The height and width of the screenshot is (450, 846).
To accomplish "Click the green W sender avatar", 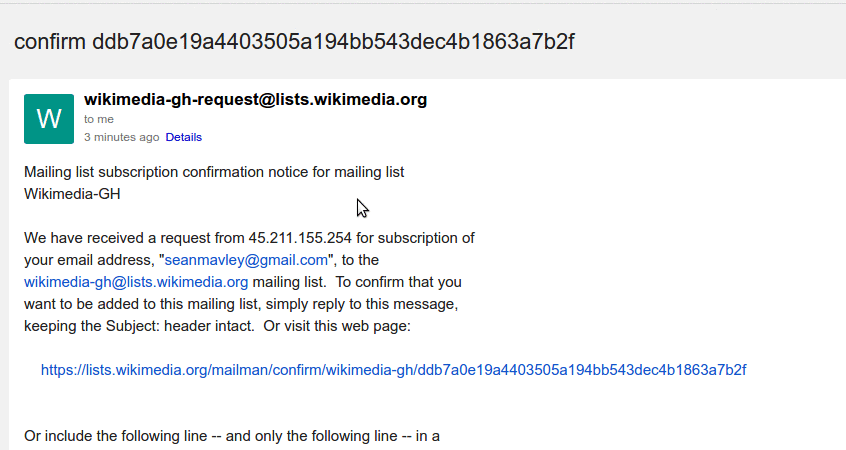I will (x=49, y=119).
